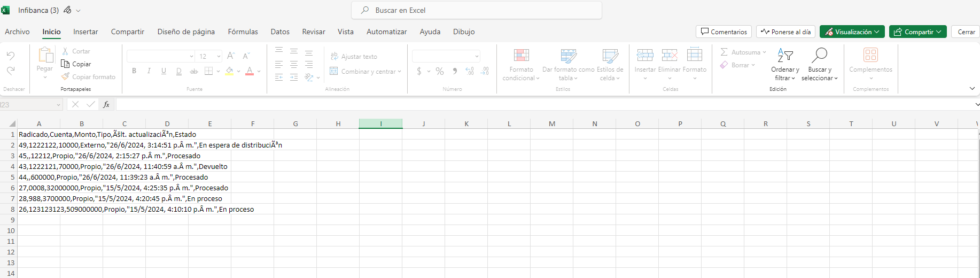The image size is (980, 278).
Task: Click the Copiar formato paintbrush
Action: click(x=66, y=77)
